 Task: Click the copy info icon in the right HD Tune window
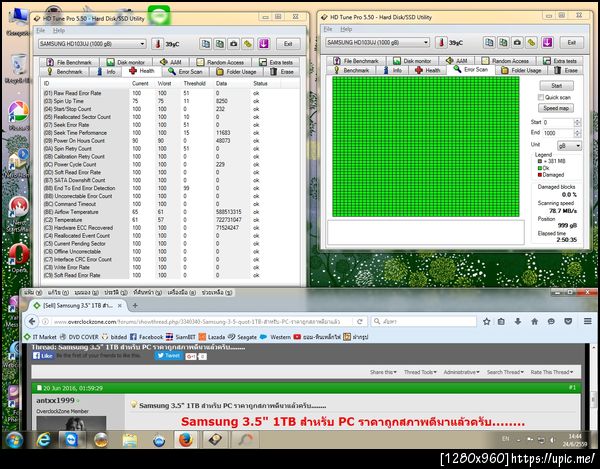[x=489, y=42]
